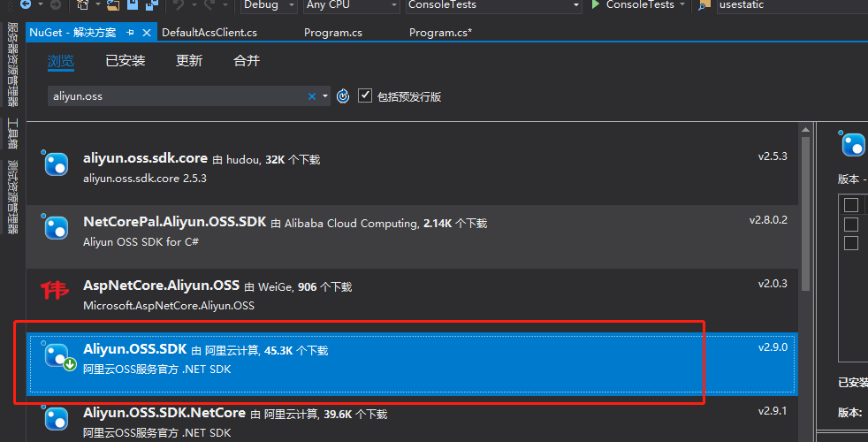Image resolution: width=868 pixels, height=442 pixels.
Task: Click the v2.8.0.2 version label
Action: [768, 220]
